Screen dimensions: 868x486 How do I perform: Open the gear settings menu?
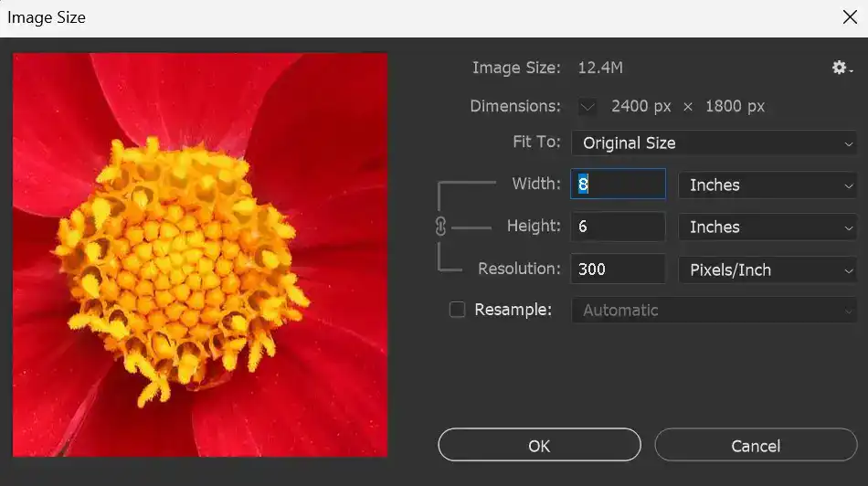click(x=842, y=68)
